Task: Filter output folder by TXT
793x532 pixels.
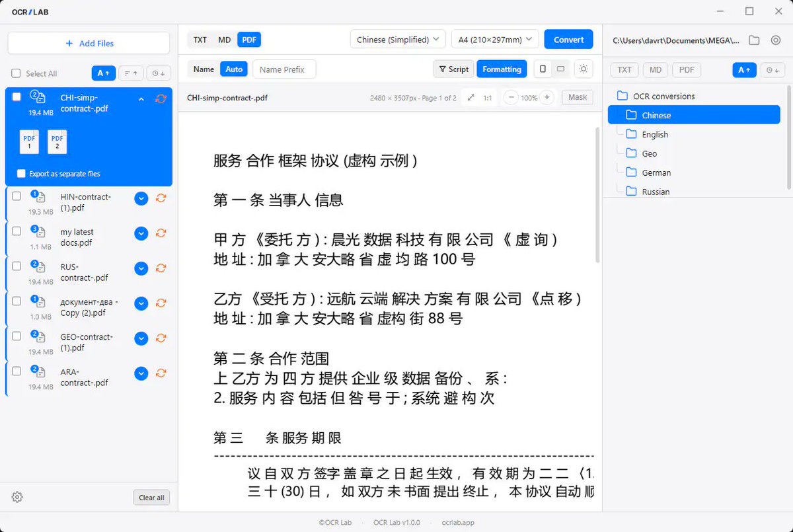Action: coord(624,69)
